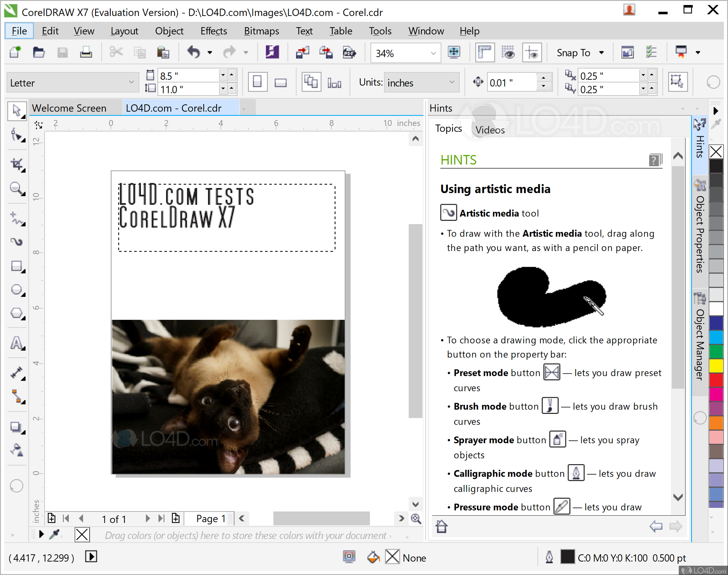Select the Crop tool in toolbox
The width and height of the screenshot is (728, 575).
[x=16, y=164]
